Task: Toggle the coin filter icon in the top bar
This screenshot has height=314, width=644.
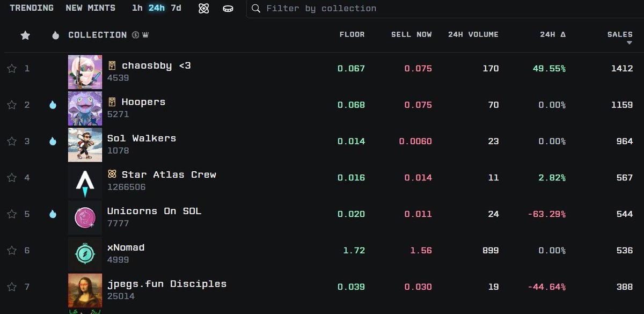Action: coord(229,9)
